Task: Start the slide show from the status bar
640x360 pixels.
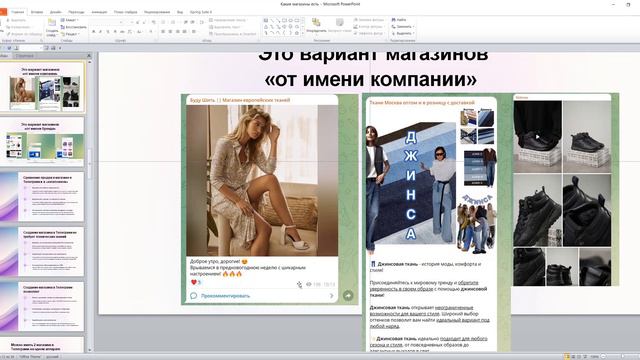Action: point(585,357)
